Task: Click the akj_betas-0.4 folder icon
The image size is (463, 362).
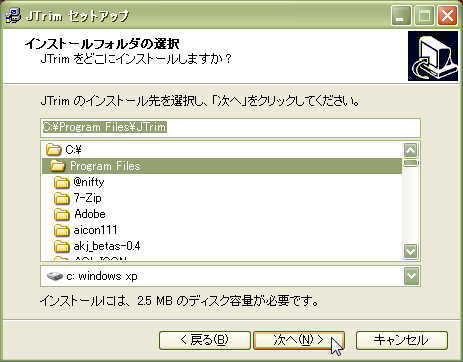Action: 62,246
